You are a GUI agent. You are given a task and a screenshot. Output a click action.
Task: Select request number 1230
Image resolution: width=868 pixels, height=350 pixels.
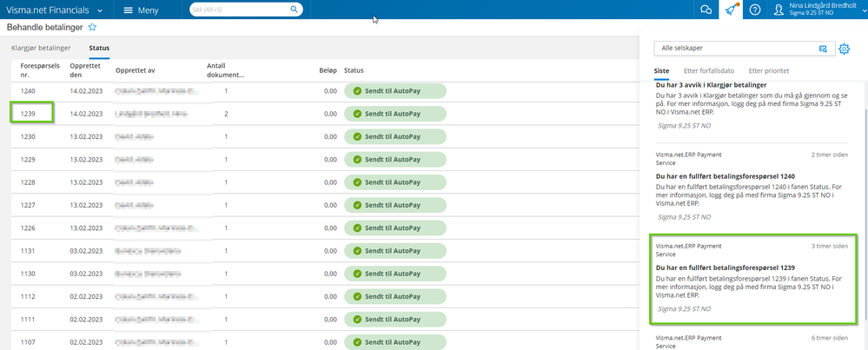click(x=28, y=136)
